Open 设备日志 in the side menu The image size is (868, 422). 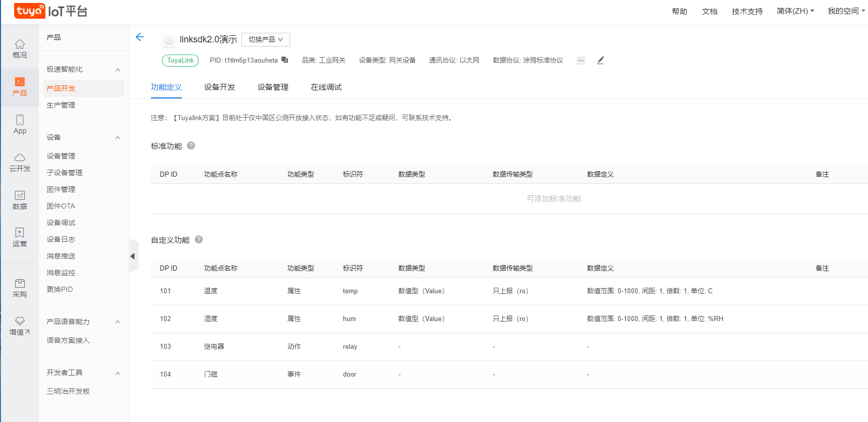tap(61, 239)
